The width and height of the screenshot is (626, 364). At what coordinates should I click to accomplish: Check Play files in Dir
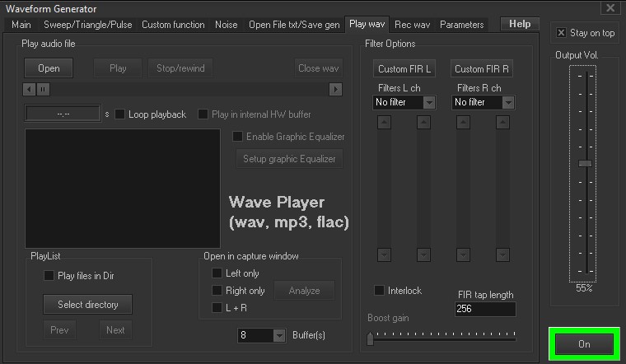click(49, 275)
